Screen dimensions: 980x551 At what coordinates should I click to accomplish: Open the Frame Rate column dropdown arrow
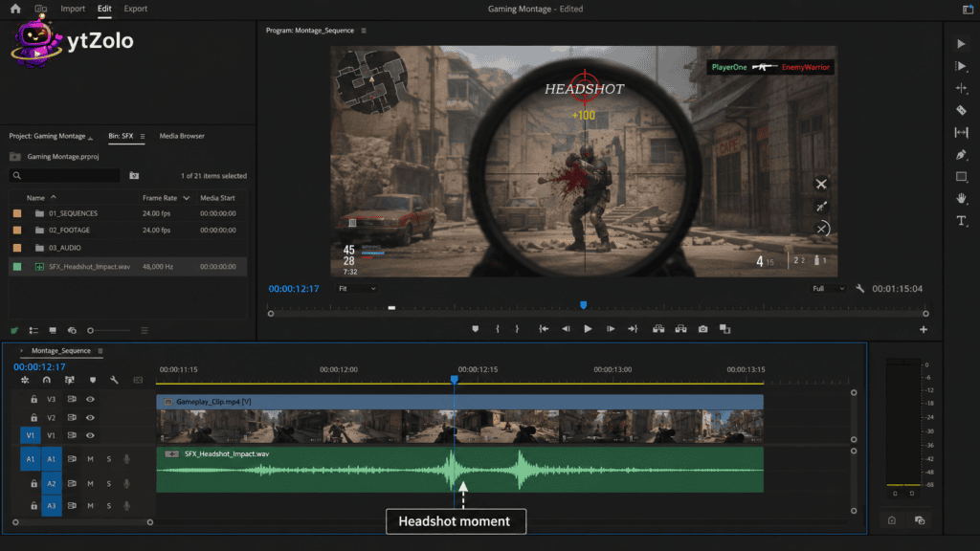point(187,198)
